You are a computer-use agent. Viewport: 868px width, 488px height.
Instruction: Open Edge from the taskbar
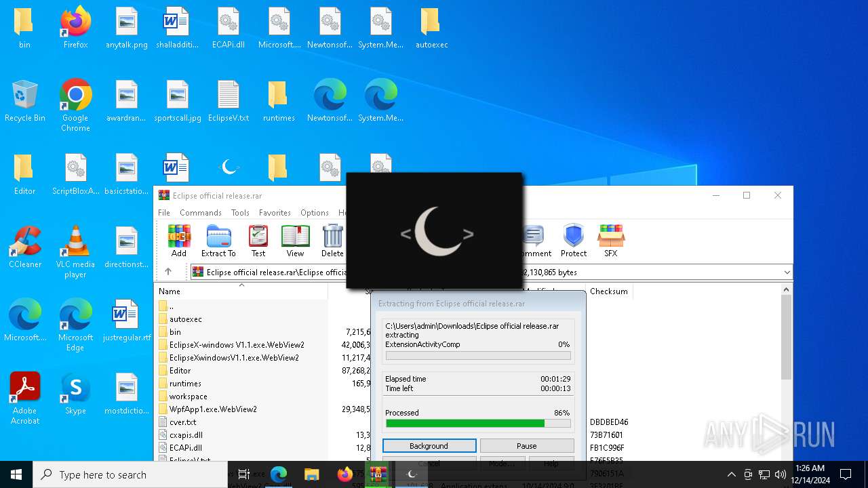279,474
